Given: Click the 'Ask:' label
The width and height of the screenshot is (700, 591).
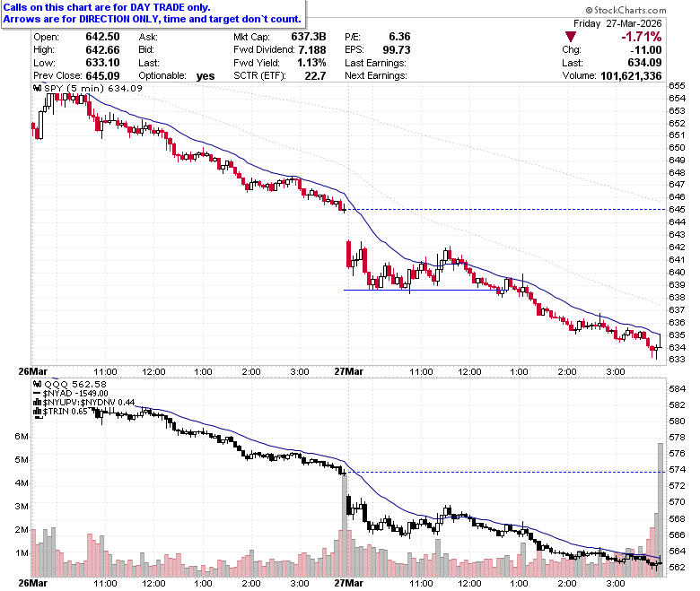Looking at the screenshot, I should coord(148,37).
